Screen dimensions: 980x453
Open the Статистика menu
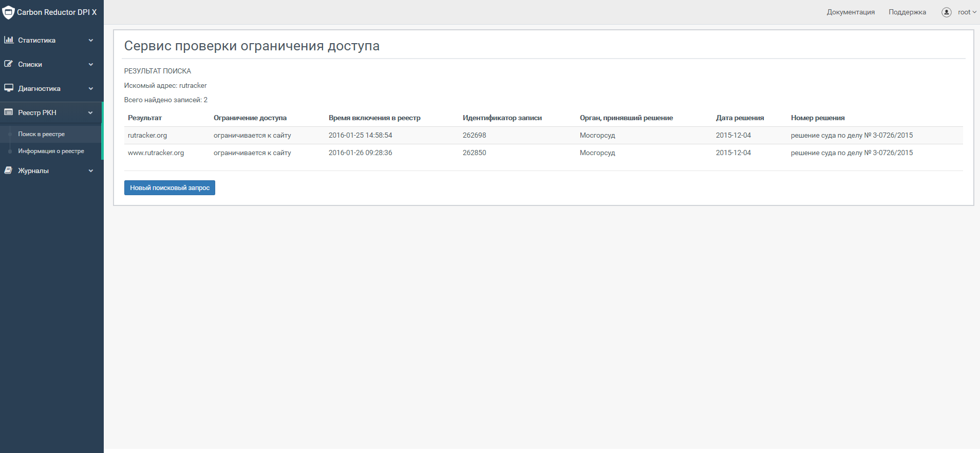pyautogui.click(x=51, y=40)
